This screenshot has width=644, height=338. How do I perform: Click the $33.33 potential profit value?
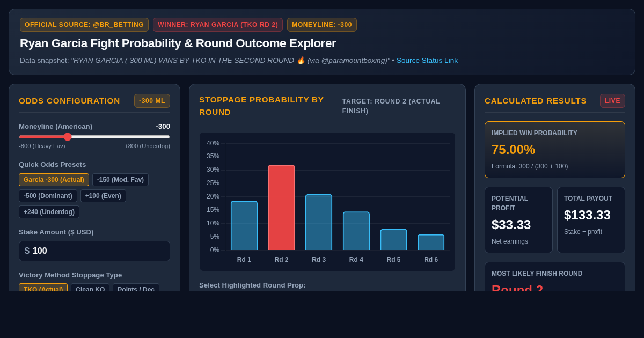tap(511, 225)
